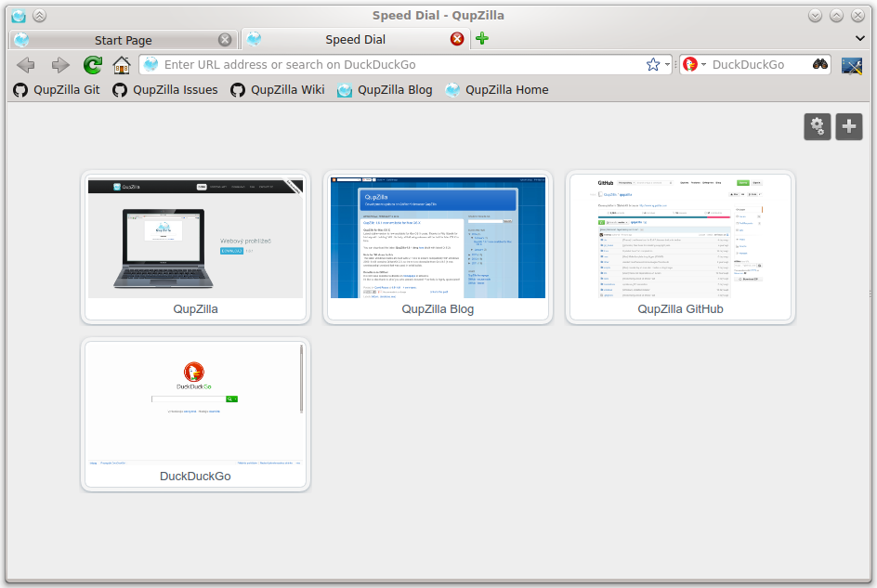Viewport: 877px width, 588px height.
Task: Open the home page via house icon
Action: (122, 65)
